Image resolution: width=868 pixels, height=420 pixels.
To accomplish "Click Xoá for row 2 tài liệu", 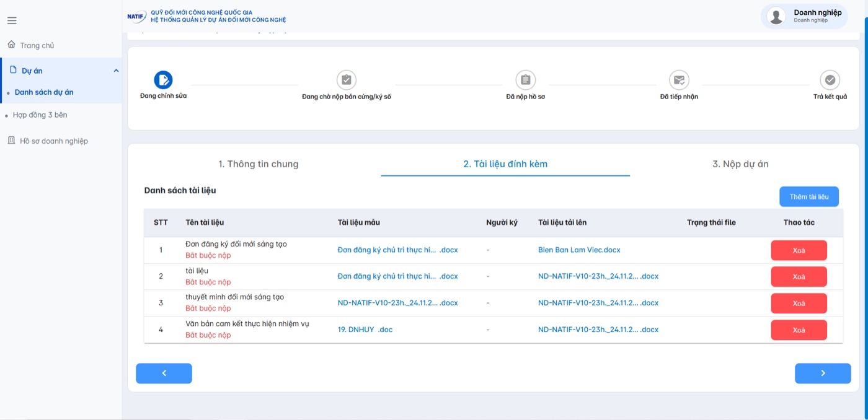I will [799, 276].
